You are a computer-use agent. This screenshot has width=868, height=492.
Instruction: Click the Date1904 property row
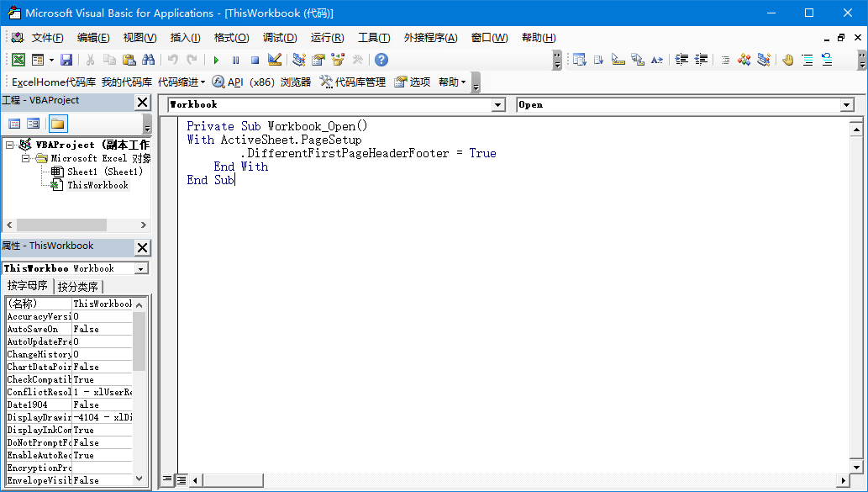click(69, 405)
